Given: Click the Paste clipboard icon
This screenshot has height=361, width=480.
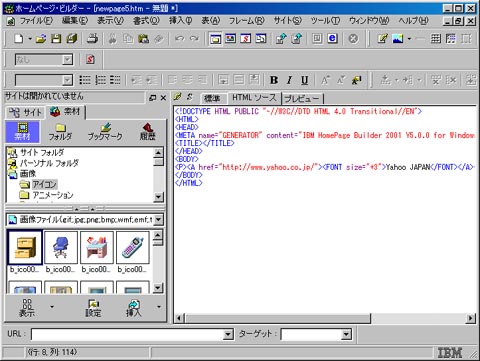Looking at the screenshot, I should coord(143,39).
